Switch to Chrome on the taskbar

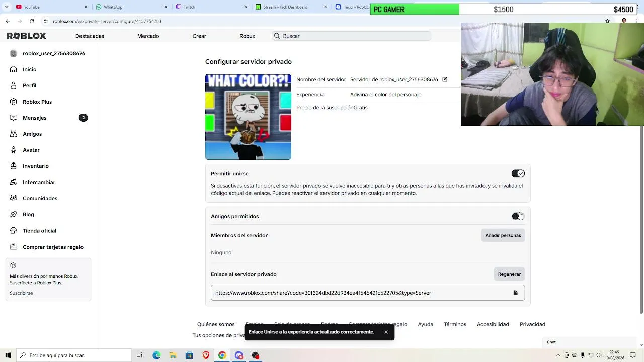coord(222,355)
